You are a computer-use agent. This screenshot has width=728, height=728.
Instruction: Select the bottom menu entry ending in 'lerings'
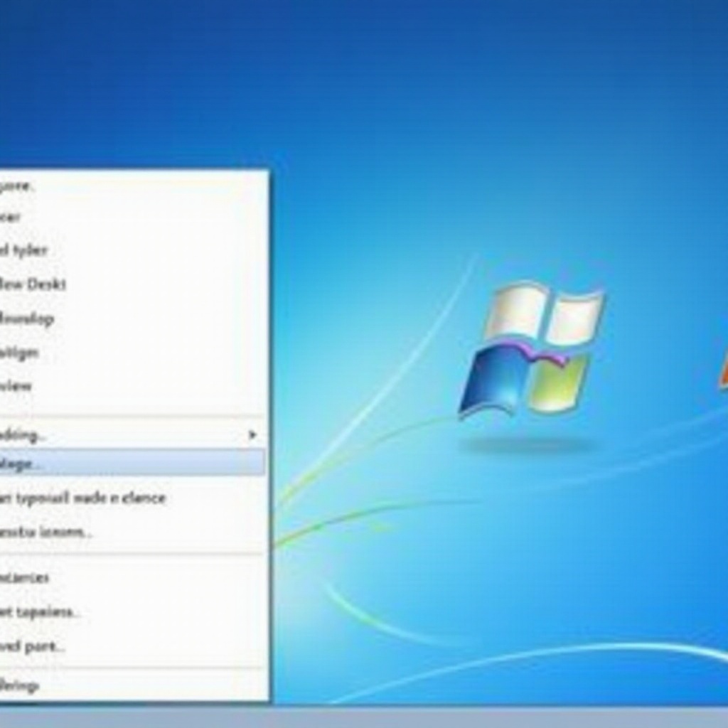pos(132,685)
